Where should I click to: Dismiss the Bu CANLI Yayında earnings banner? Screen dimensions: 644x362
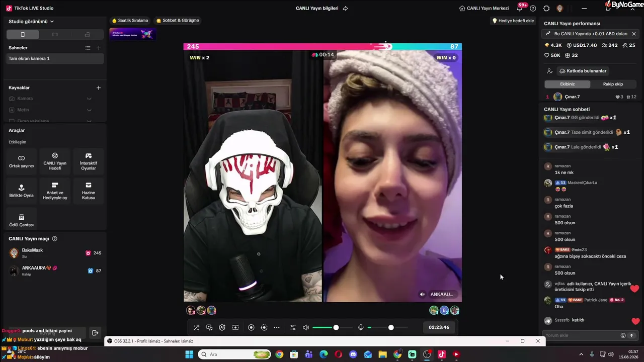click(634, 34)
